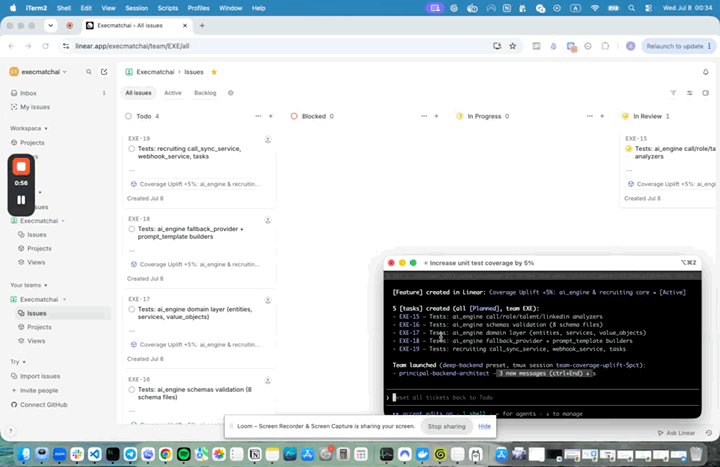Open In Progress column more options menu
This screenshot has width=720, height=467.
click(590, 116)
